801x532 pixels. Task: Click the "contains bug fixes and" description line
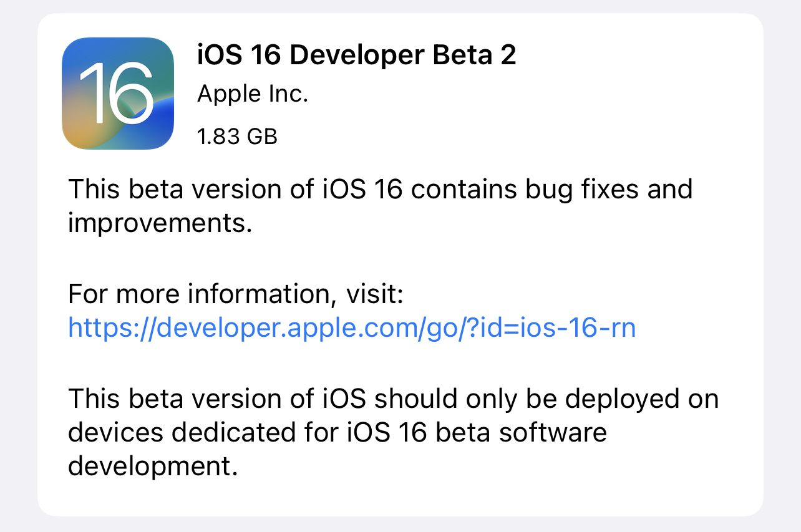coord(551,188)
